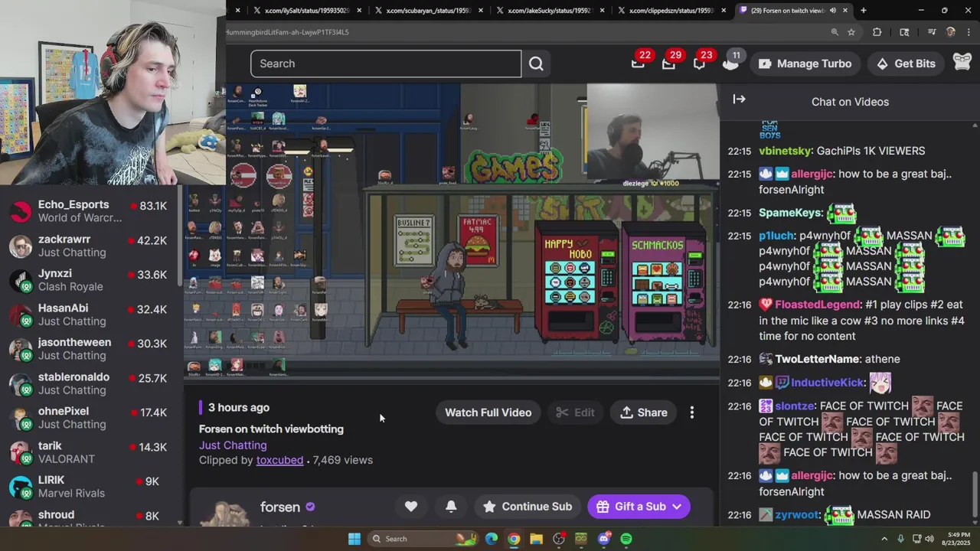This screenshot has height=551, width=980.
Task: Mute audio on the Forsen tab
Action: click(x=832, y=11)
